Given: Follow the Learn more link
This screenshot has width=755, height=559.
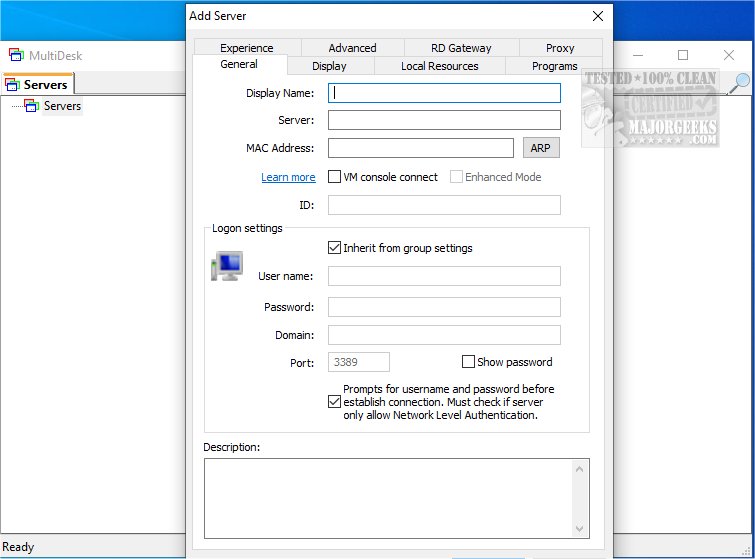Looking at the screenshot, I should click(288, 177).
